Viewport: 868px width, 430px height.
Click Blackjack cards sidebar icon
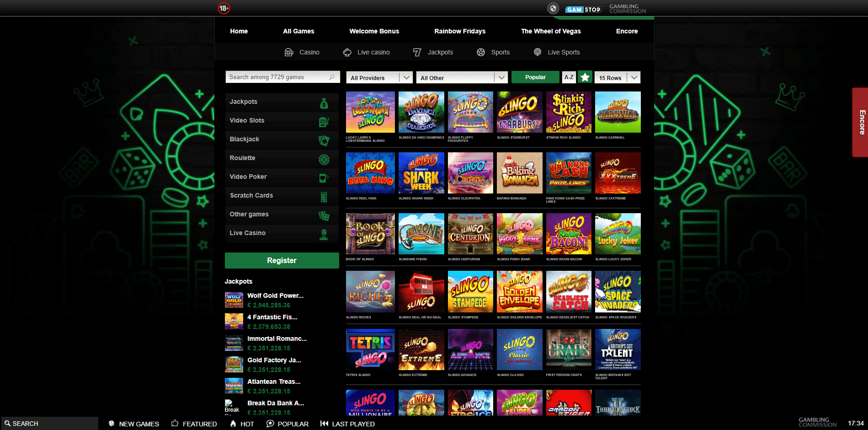tap(324, 140)
